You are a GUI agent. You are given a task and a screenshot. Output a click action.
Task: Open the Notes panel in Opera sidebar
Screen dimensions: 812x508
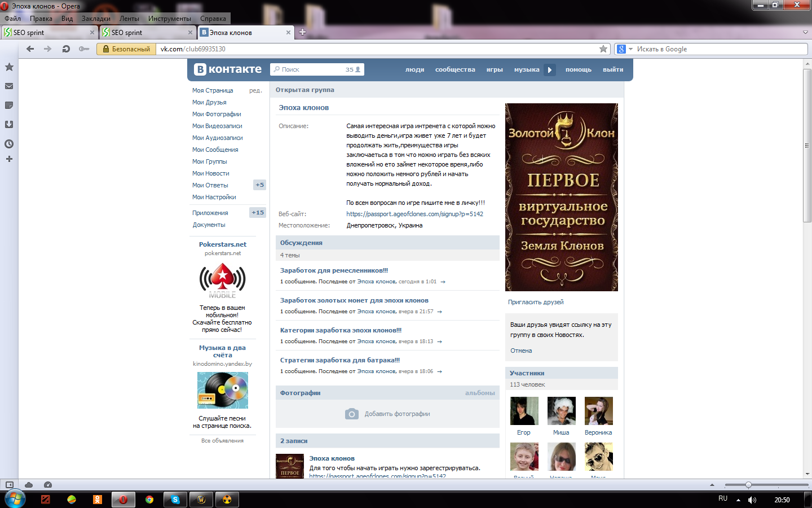pyautogui.click(x=9, y=106)
